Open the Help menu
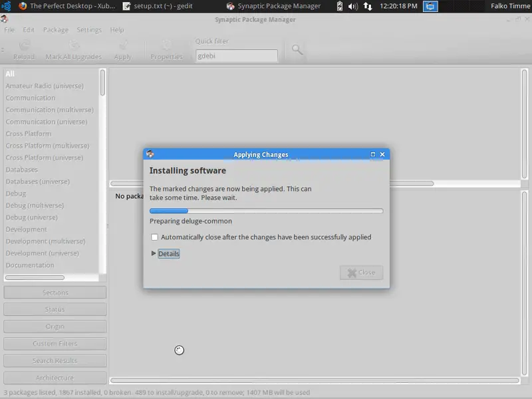The image size is (532, 399). (117, 30)
